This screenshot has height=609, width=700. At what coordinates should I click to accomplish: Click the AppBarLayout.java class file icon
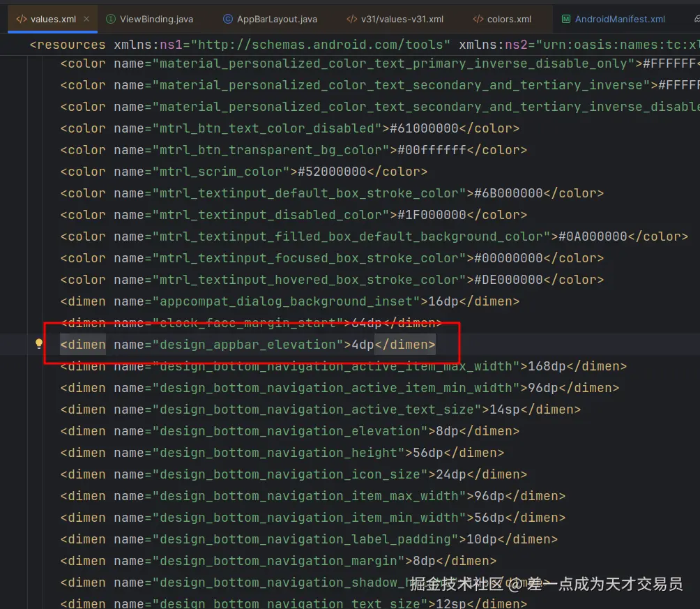pos(228,20)
